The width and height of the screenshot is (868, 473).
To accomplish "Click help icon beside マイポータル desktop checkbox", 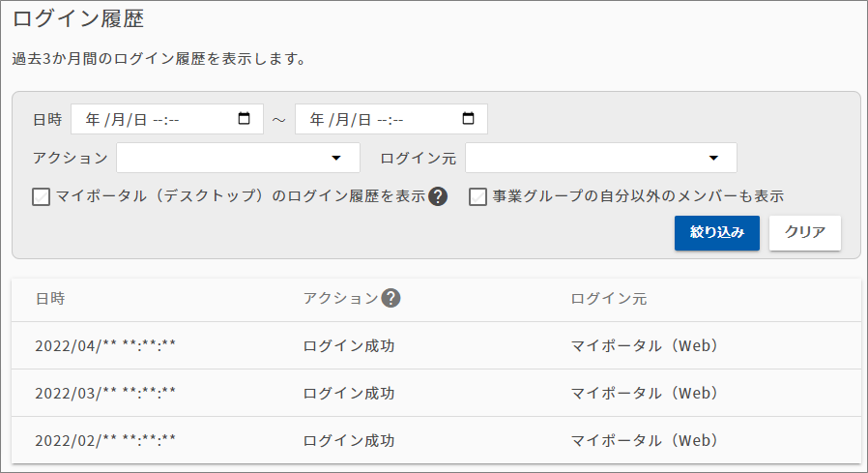I will coord(438,196).
